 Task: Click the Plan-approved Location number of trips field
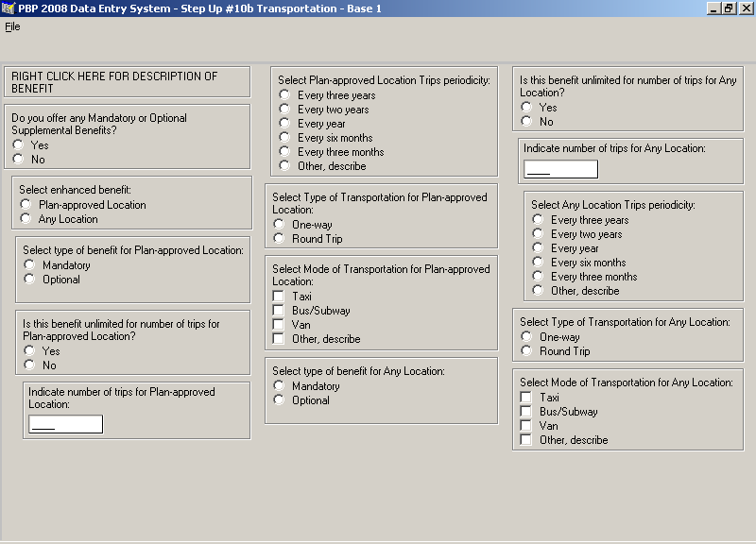click(x=65, y=424)
